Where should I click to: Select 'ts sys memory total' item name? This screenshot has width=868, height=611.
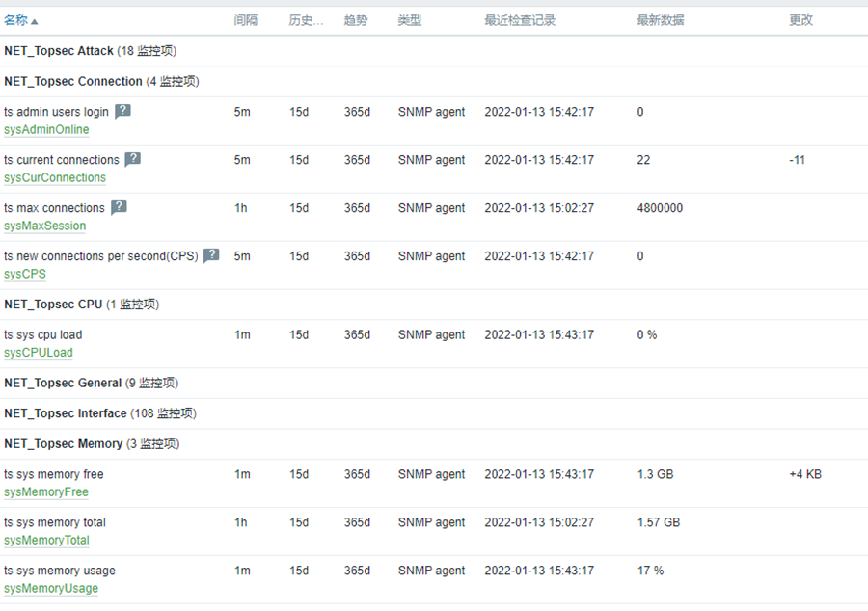(x=55, y=522)
